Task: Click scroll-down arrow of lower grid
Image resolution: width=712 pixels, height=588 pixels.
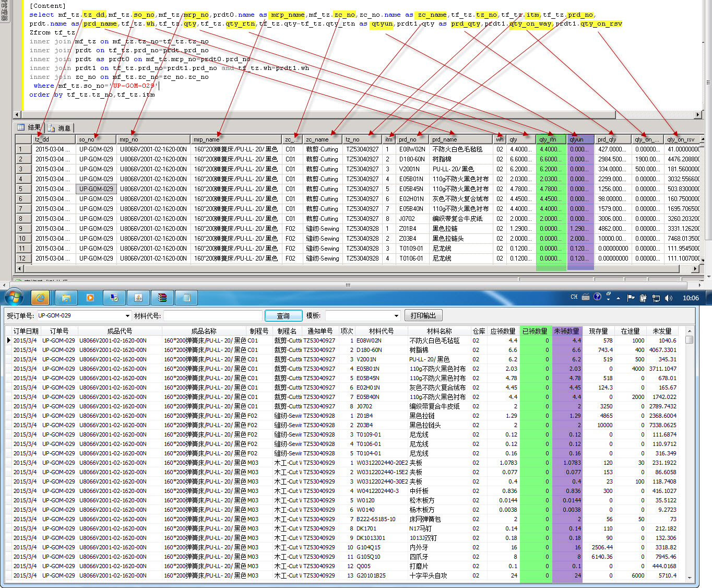Action: click(690, 577)
